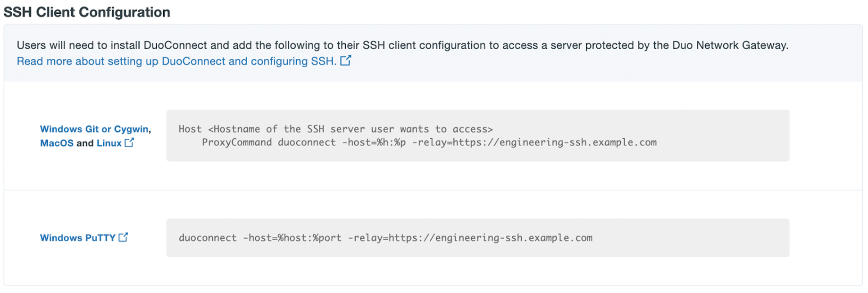Open the Windows PuTTY documentation link
868x293 pixels.
[77, 238]
